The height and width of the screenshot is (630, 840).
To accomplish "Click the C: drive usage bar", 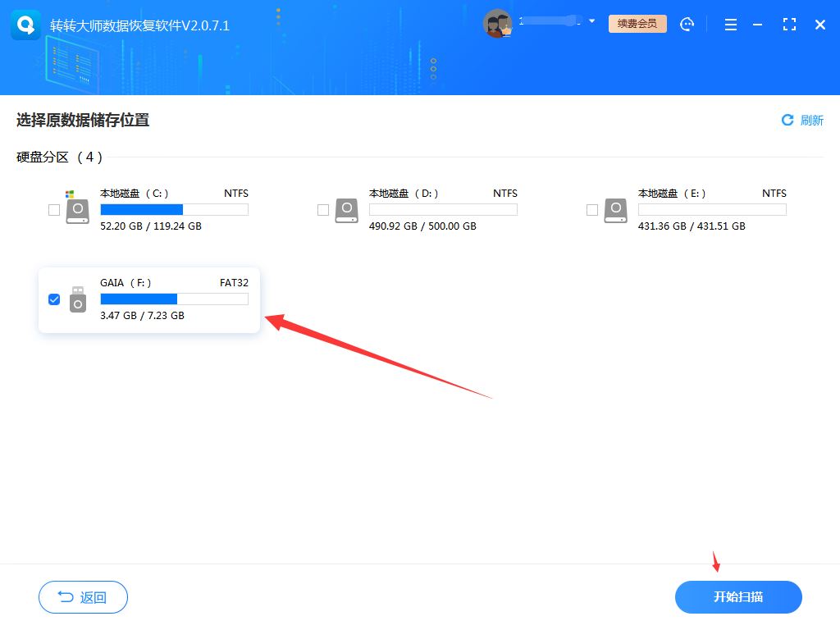I will pyautogui.click(x=174, y=209).
